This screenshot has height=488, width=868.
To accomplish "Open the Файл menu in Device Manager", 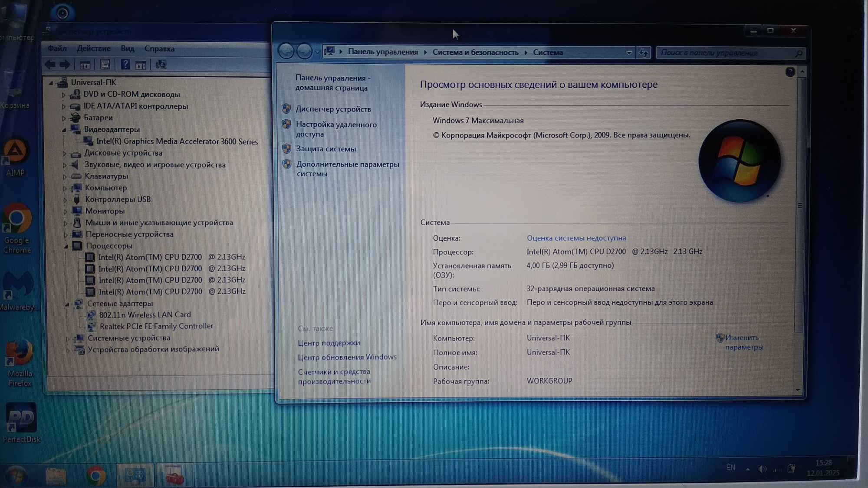I will tap(57, 49).
